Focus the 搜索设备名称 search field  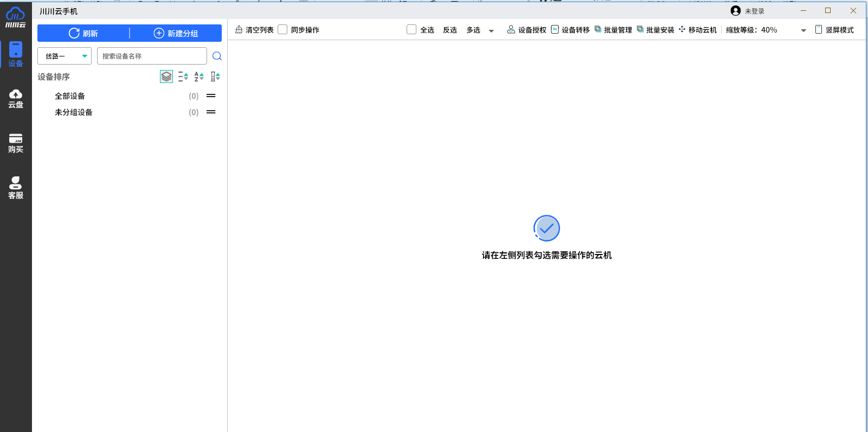(x=152, y=56)
